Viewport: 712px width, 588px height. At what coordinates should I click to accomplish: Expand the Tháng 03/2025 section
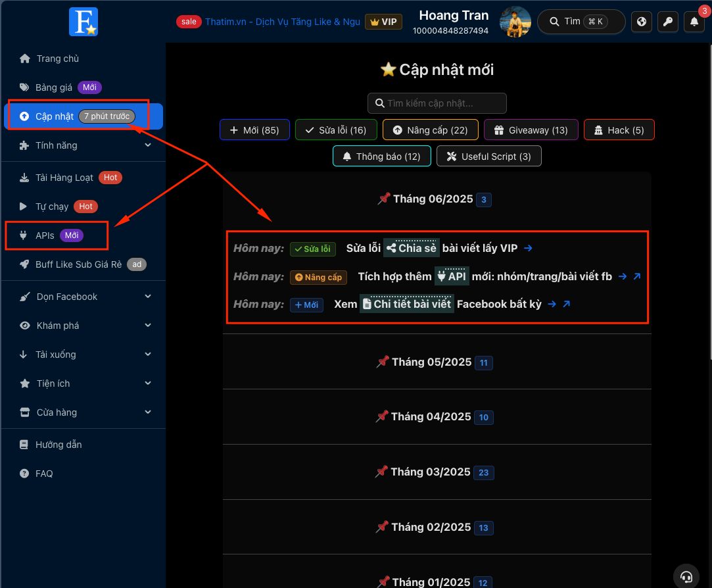[x=437, y=472]
